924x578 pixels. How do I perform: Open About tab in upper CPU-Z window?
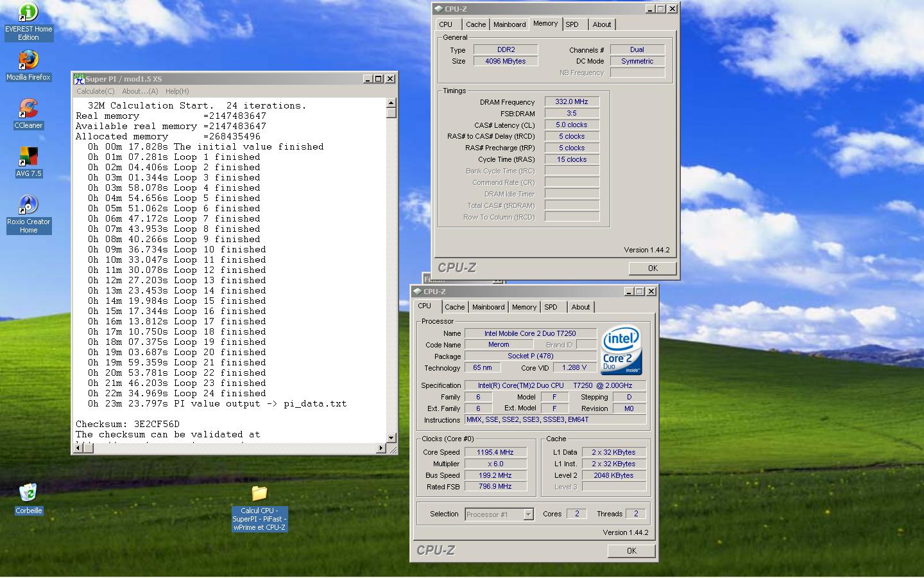point(602,24)
